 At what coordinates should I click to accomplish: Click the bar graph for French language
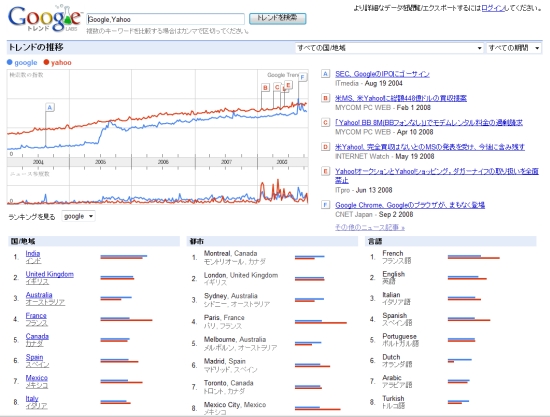474,257
